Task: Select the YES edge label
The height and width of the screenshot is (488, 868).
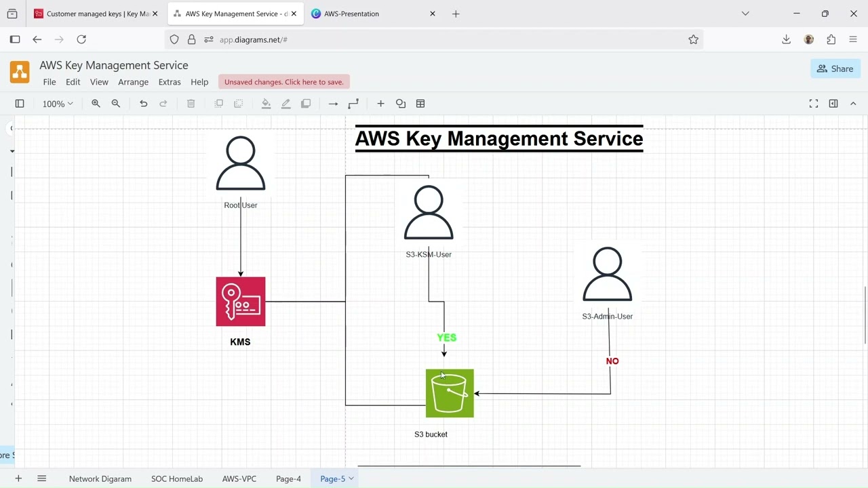Action: (447, 338)
